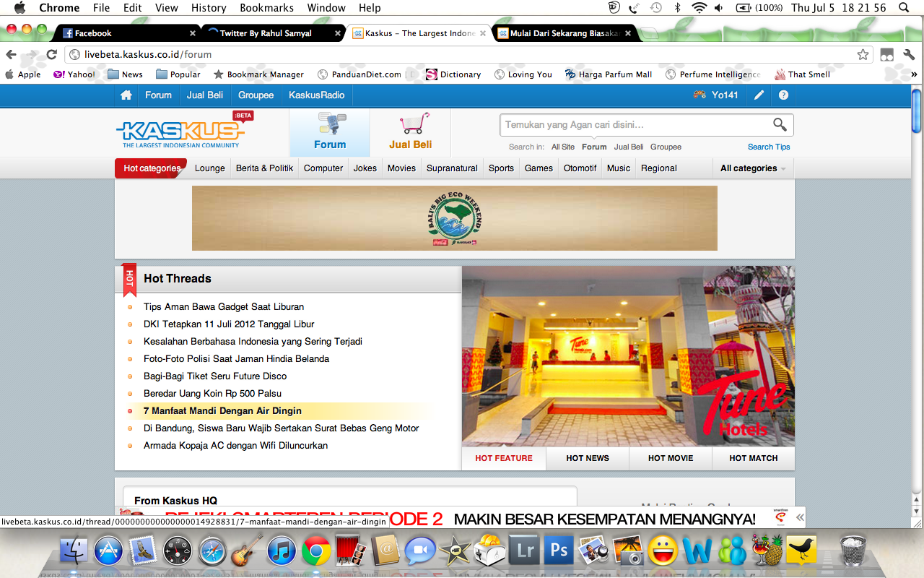The height and width of the screenshot is (578, 924).
Task: Click the bookmark star in address bar
Action: 863,54
